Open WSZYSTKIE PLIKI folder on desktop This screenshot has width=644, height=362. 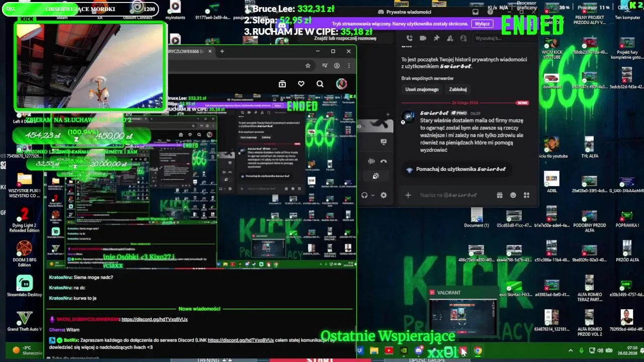(24, 185)
